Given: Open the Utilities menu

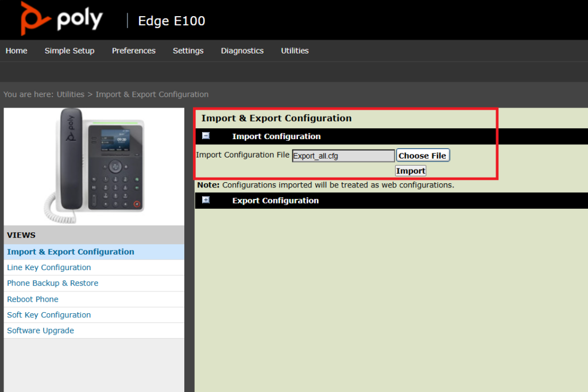Looking at the screenshot, I should [295, 51].
